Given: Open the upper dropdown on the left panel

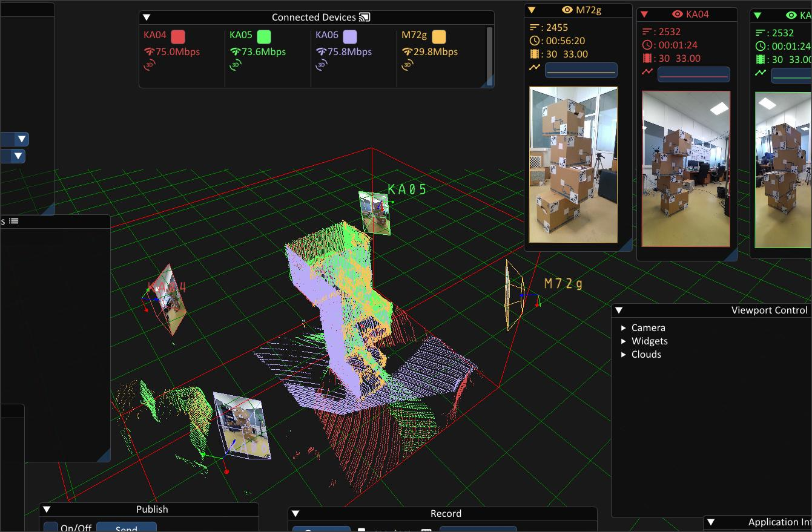Looking at the screenshot, I should 22,139.
